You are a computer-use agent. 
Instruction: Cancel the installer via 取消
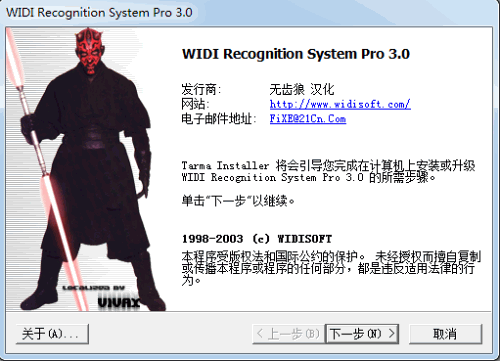pyautogui.click(x=446, y=333)
